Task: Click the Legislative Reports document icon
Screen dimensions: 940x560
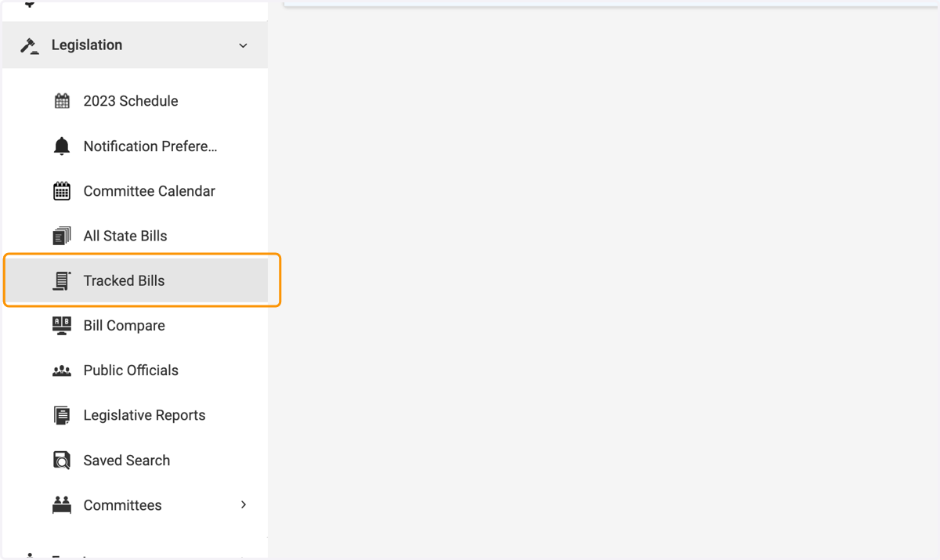Action: coord(62,415)
